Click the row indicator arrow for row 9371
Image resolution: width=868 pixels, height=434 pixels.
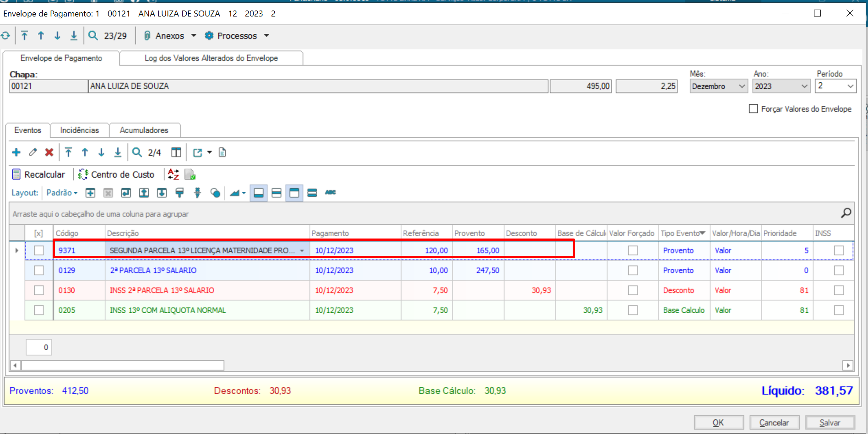(x=17, y=250)
